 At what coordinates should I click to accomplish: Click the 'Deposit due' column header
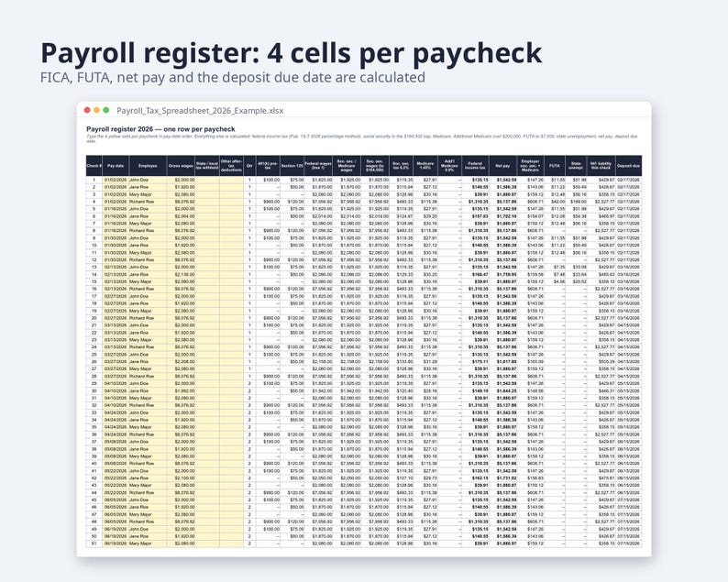coord(629,166)
